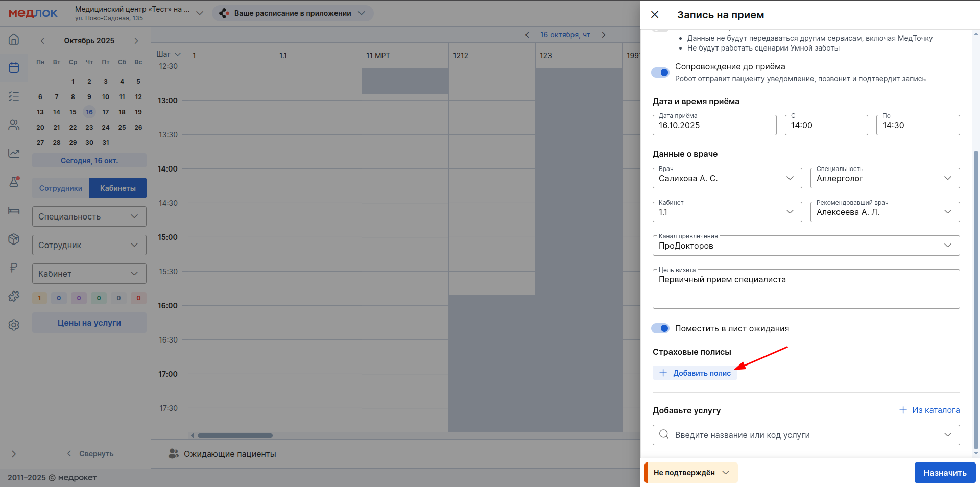Open the analytics chart sidebar icon
Screen dimensions: 980x487
14,153
